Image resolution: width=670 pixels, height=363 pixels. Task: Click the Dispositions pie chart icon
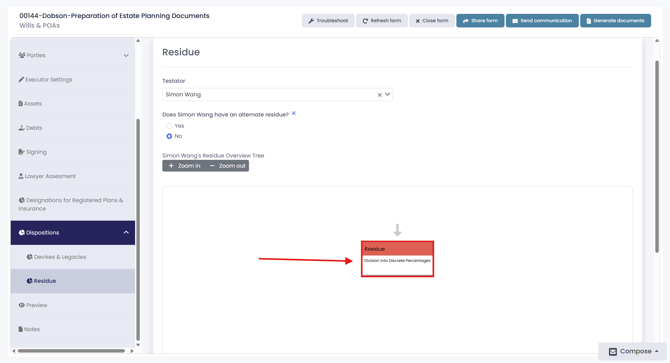(22, 233)
